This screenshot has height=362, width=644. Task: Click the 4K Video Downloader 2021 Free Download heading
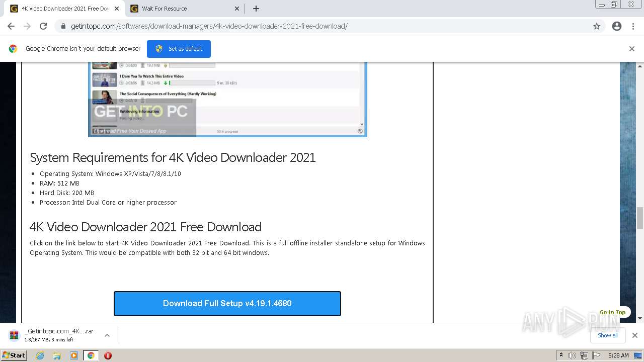(x=145, y=227)
